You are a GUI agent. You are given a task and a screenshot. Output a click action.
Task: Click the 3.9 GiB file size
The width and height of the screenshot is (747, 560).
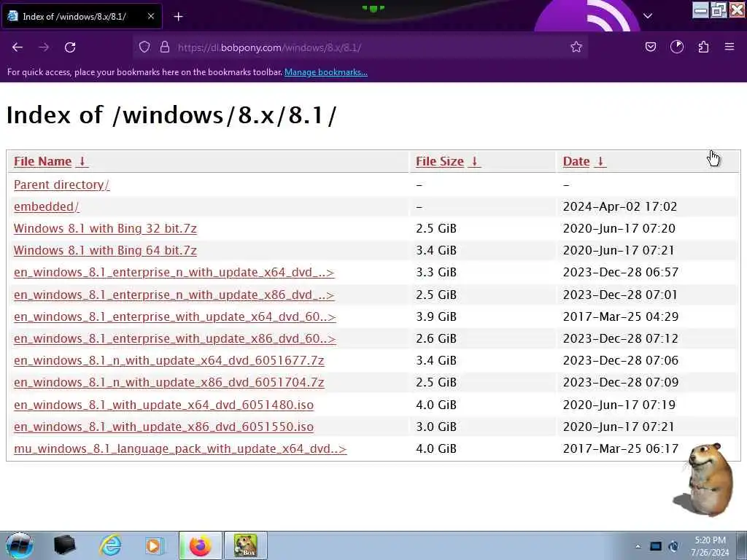pyautogui.click(x=436, y=316)
